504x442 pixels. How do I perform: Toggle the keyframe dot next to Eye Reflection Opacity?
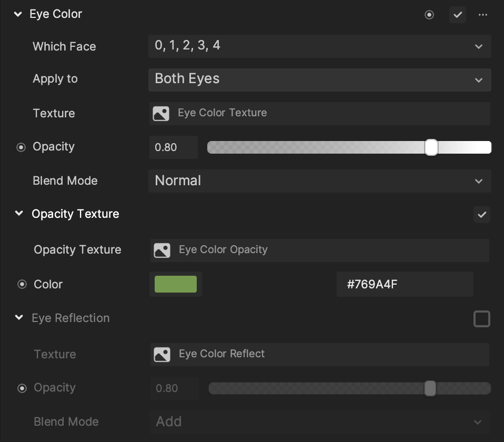pyautogui.click(x=22, y=388)
